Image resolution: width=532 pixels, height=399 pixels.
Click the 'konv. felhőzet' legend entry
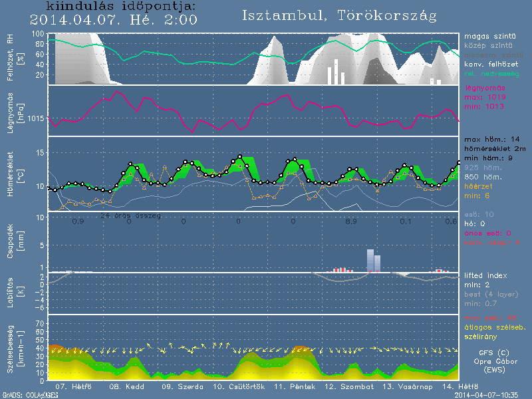click(x=491, y=64)
